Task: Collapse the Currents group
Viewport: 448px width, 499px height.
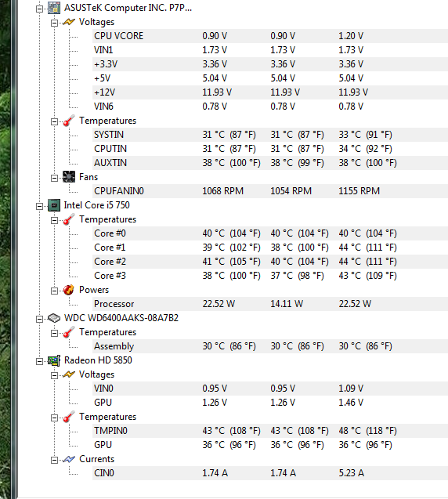Action: [x=54, y=460]
